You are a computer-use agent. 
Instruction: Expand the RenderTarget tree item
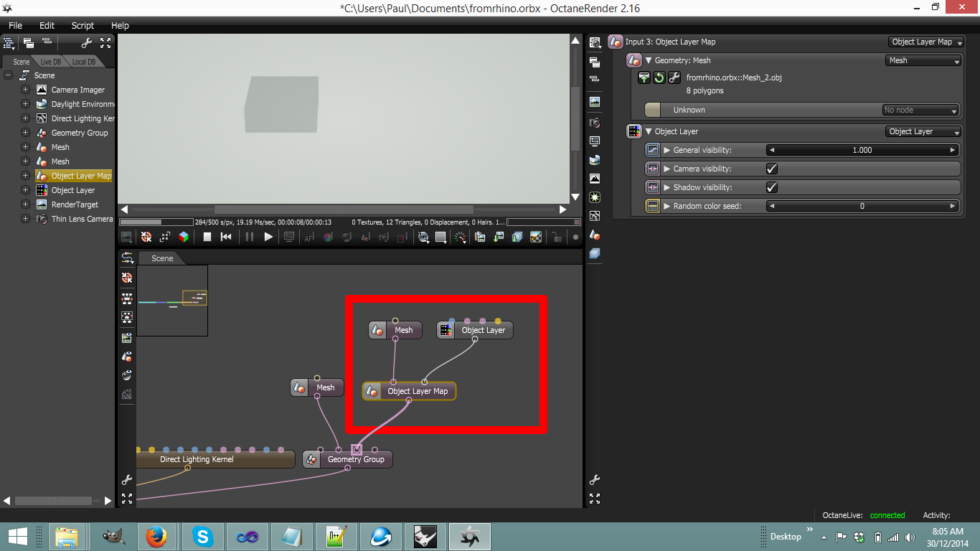point(25,204)
